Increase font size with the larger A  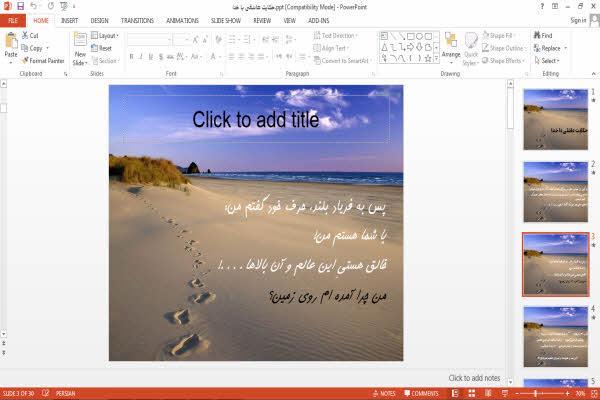click(196, 39)
